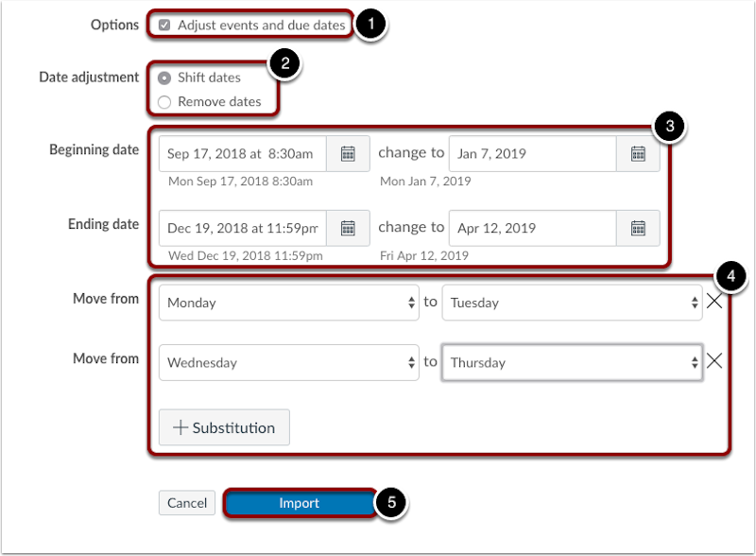Open the Monday move-from dropdown

click(288, 303)
